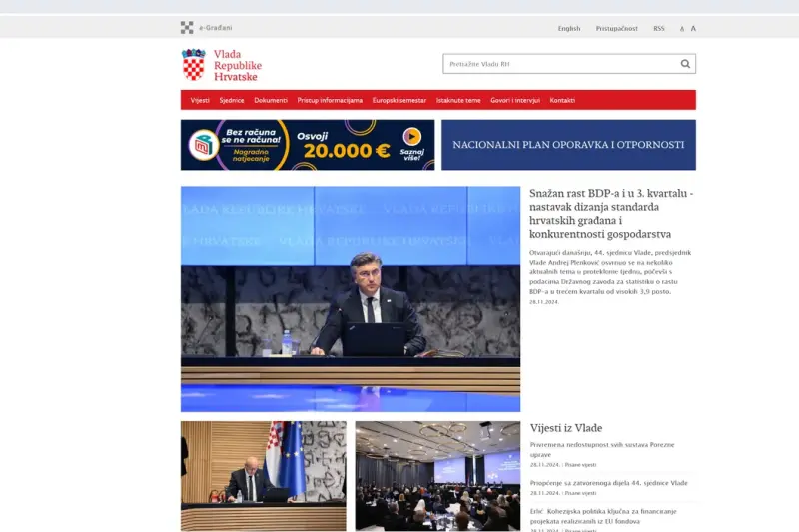Click the e-Građani checkered logo icon
Viewport: 799px width, 532px height.
click(x=187, y=28)
